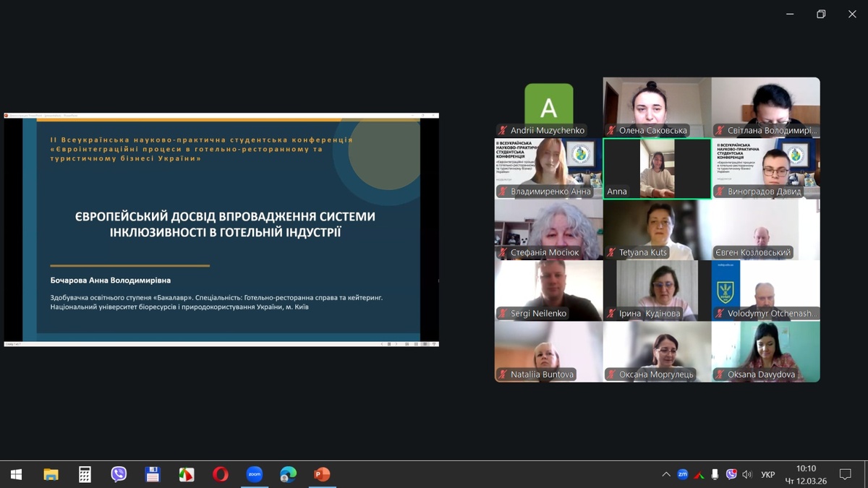
Task: Open the volume speaker control in tray
Action: pyautogui.click(x=747, y=474)
